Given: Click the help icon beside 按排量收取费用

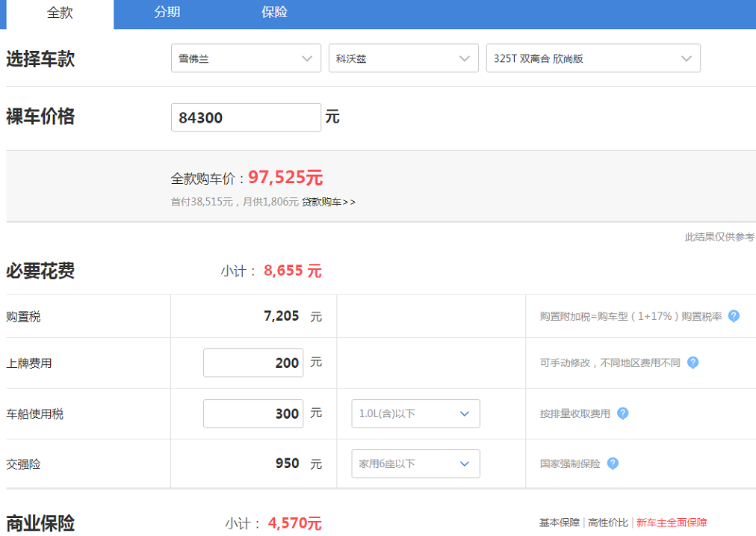Looking at the screenshot, I should coord(622,413).
